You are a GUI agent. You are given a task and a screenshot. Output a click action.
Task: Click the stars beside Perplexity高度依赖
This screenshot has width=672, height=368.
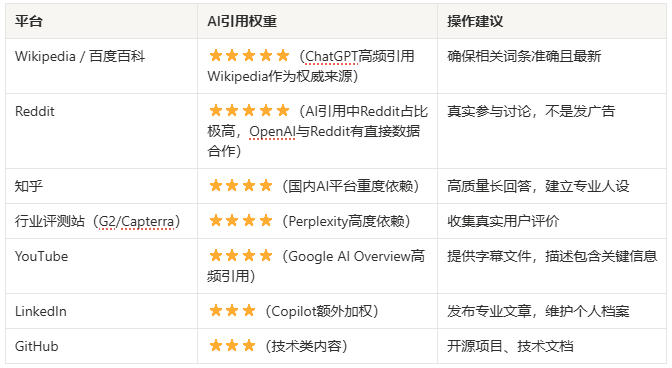pos(240,221)
